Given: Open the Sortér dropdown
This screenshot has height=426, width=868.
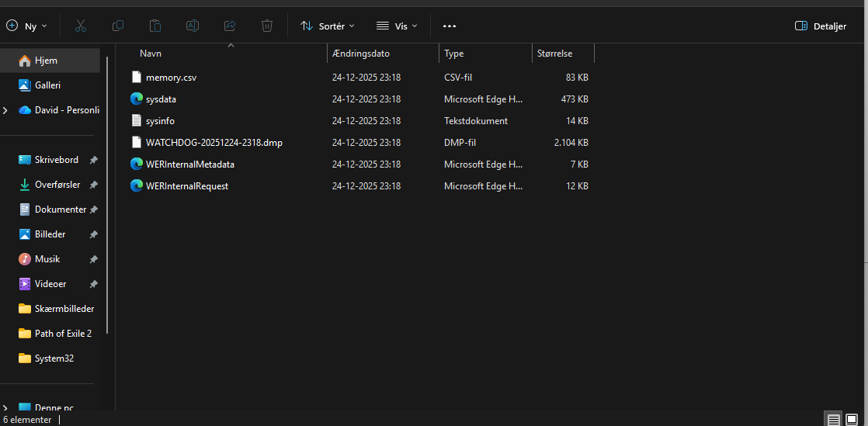Looking at the screenshot, I should (327, 26).
